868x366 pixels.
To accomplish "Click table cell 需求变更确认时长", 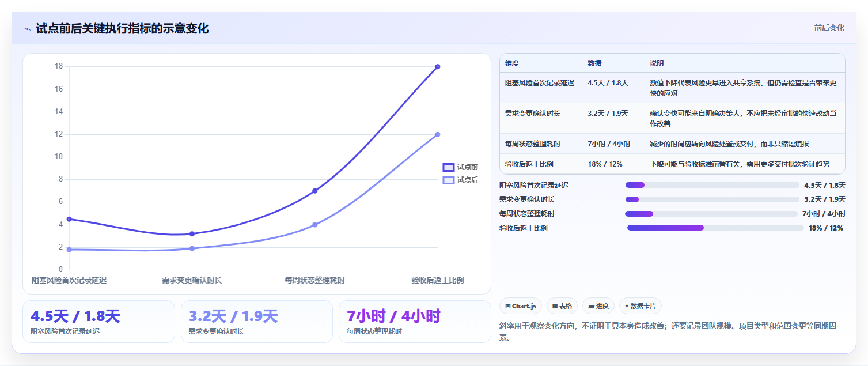I will [x=533, y=114].
